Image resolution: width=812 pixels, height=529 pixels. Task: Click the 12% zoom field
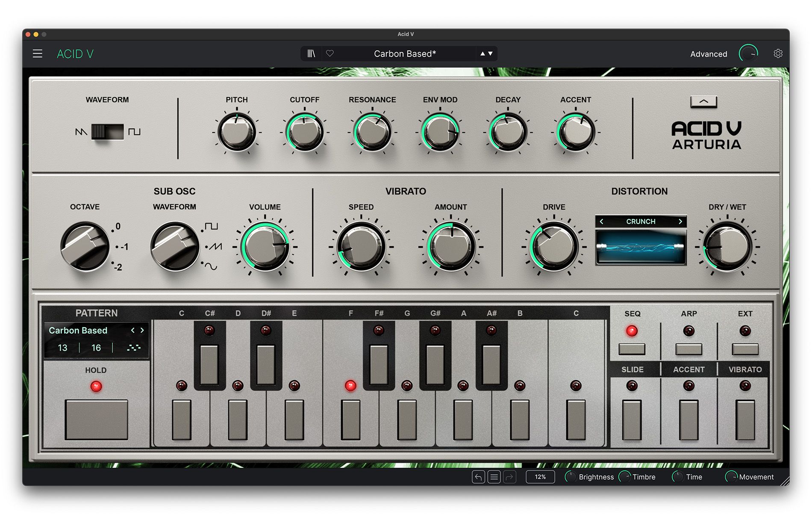click(x=540, y=477)
